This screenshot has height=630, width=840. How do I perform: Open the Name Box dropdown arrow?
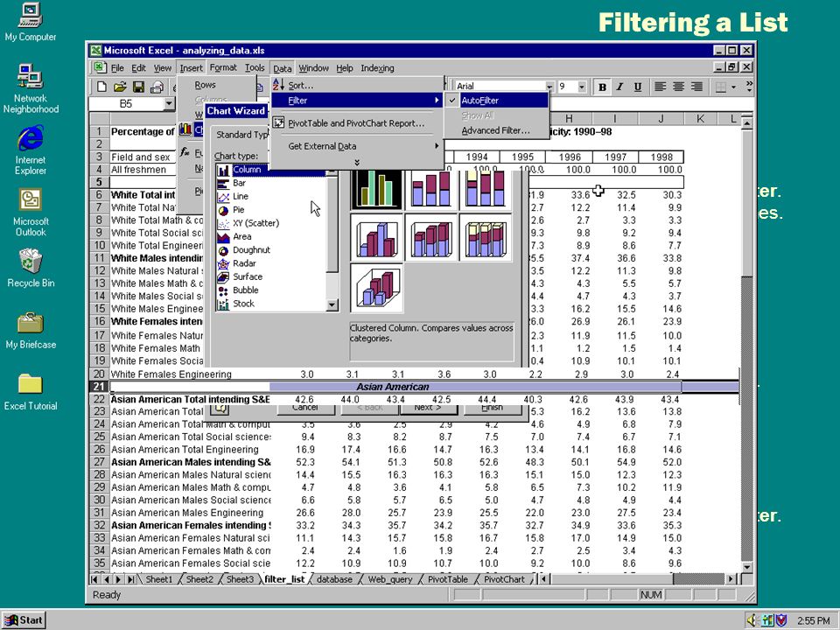point(169,103)
